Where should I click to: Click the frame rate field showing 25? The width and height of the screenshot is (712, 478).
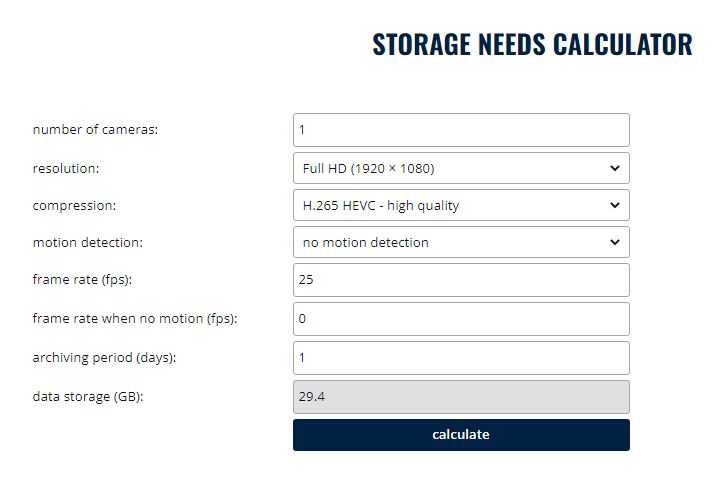tap(461, 280)
